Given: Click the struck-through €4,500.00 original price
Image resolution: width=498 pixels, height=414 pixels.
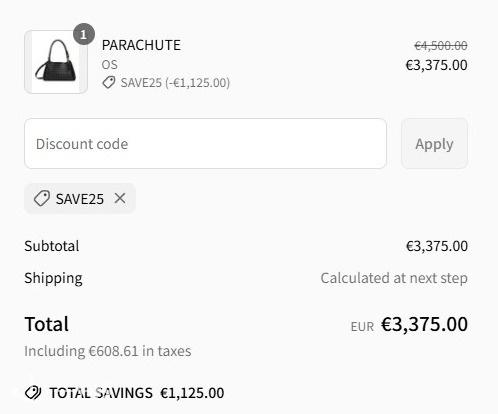Looking at the screenshot, I should click(441, 46).
